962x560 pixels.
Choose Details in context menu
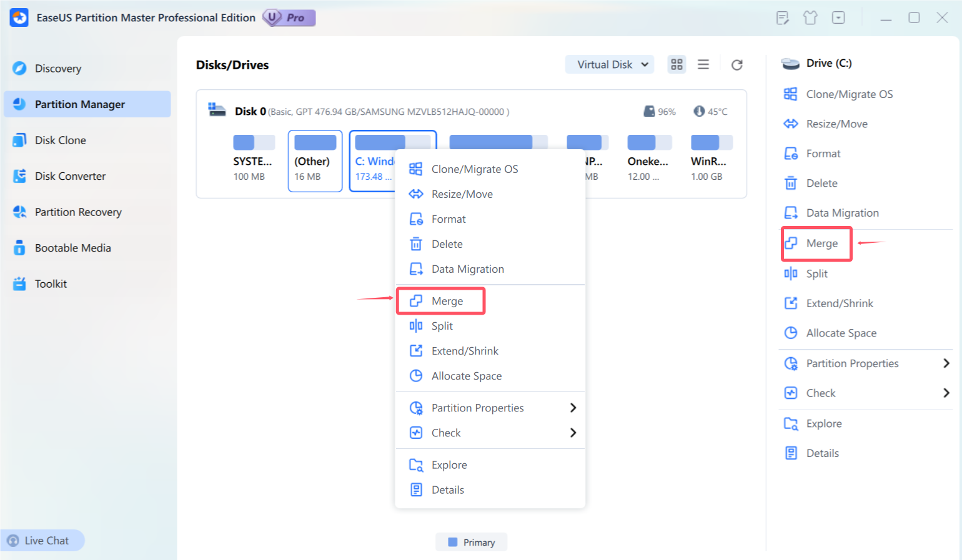click(x=490, y=490)
